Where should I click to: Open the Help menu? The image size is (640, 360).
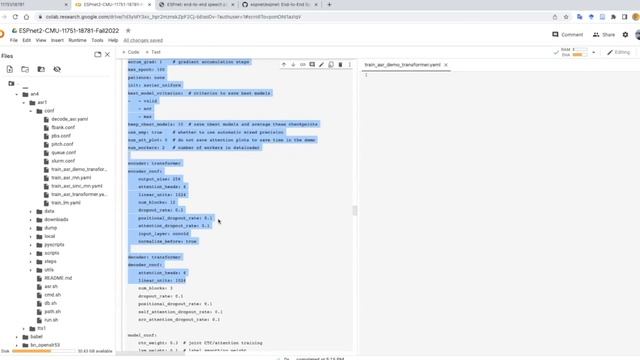(113, 40)
